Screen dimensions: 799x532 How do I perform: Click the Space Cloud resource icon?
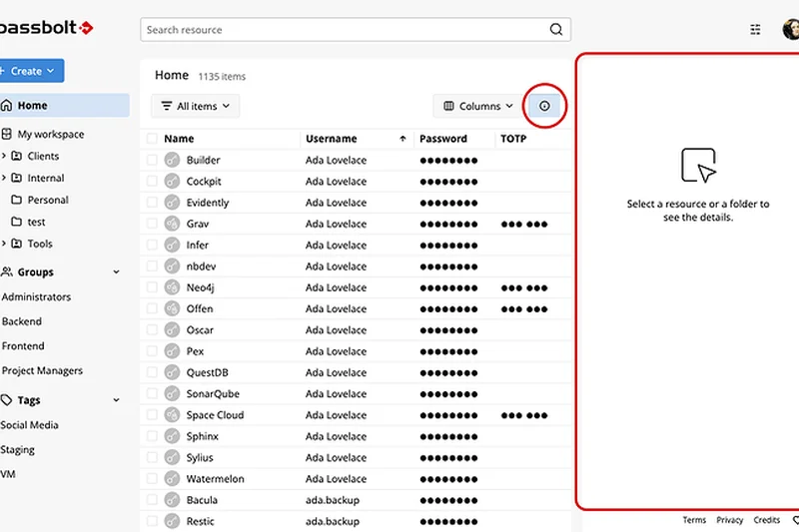172,415
